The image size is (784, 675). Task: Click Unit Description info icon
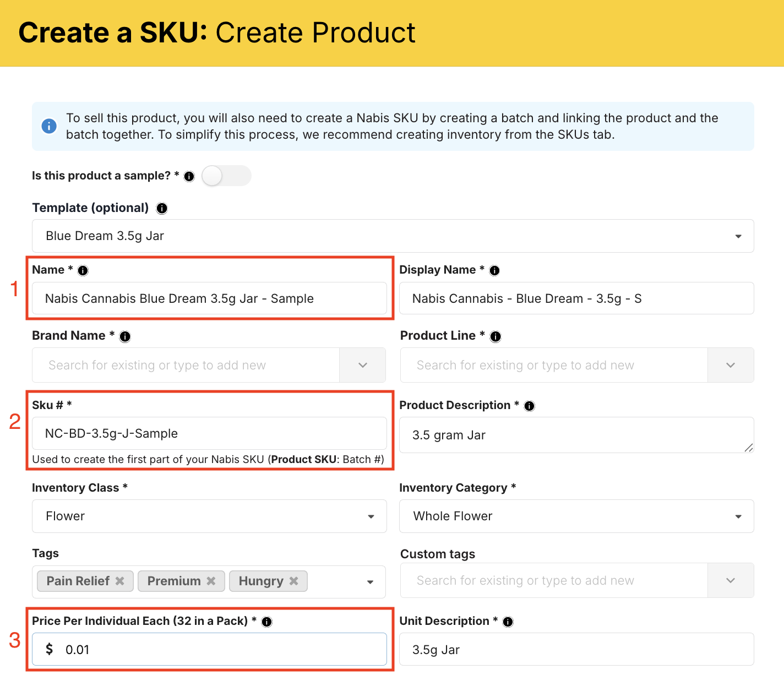point(508,622)
